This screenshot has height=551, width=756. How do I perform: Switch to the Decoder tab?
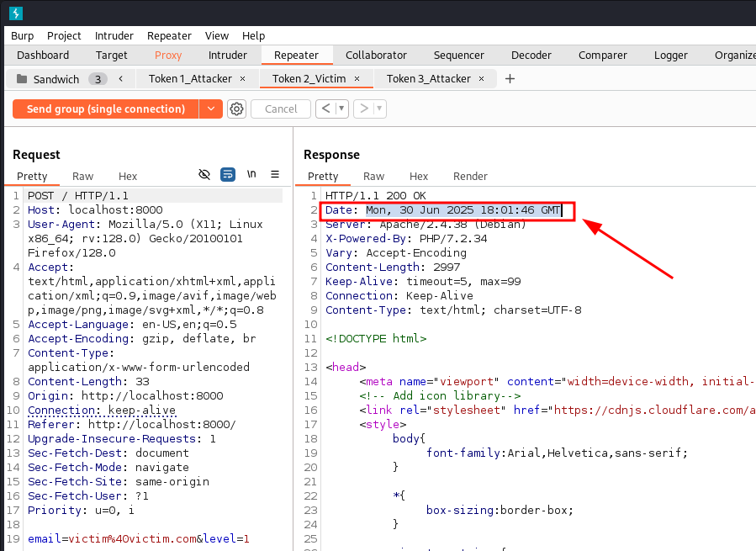[x=531, y=55]
